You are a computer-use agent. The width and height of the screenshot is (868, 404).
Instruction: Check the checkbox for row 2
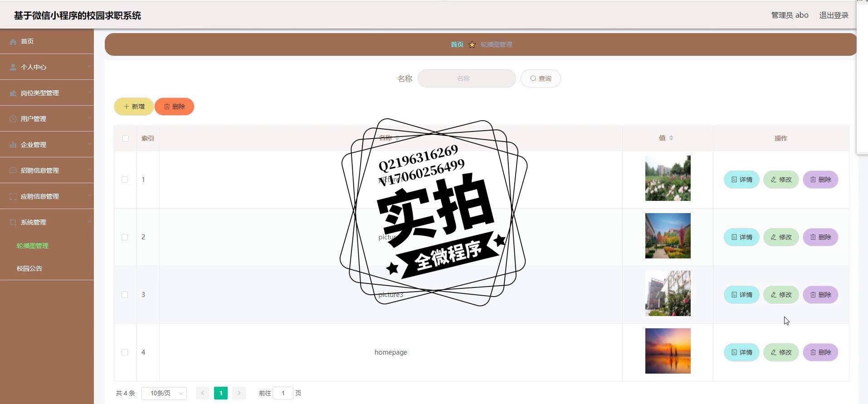pyautogui.click(x=125, y=237)
